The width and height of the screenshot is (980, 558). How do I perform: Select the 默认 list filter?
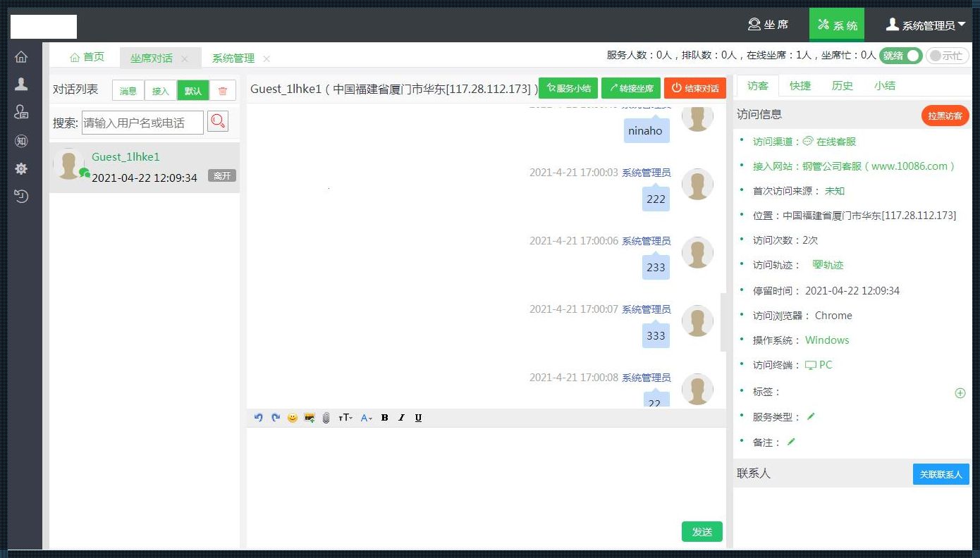pos(193,91)
